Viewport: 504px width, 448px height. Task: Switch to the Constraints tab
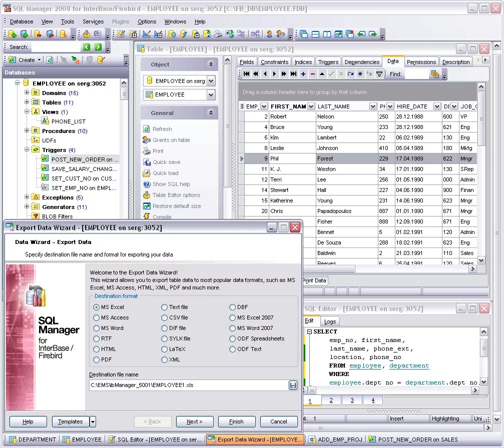pyautogui.click(x=274, y=61)
